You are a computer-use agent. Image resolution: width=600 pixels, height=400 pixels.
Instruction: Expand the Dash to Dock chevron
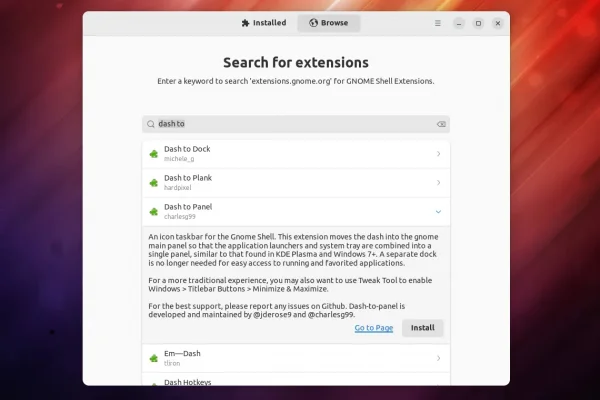[x=439, y=154]
